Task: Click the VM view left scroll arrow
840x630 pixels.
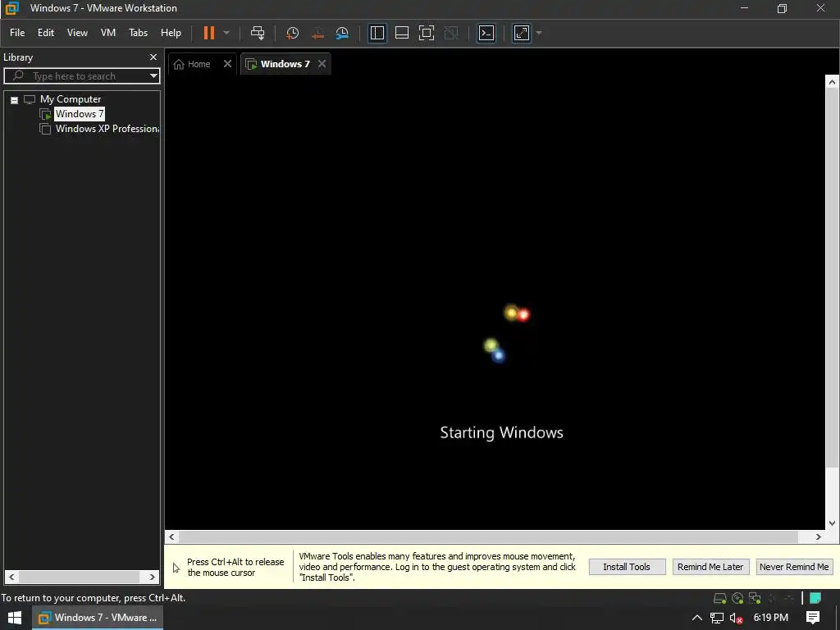Action: [x=171, y=536]
